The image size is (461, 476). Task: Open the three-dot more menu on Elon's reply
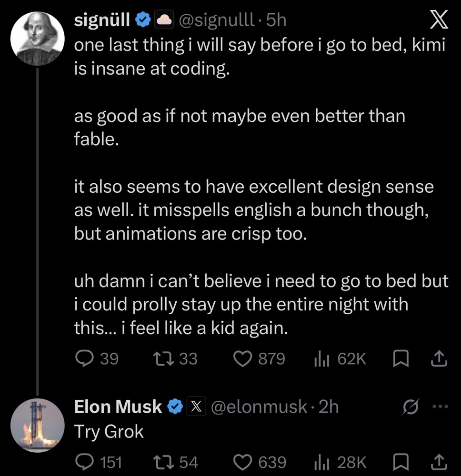(441, 406)
